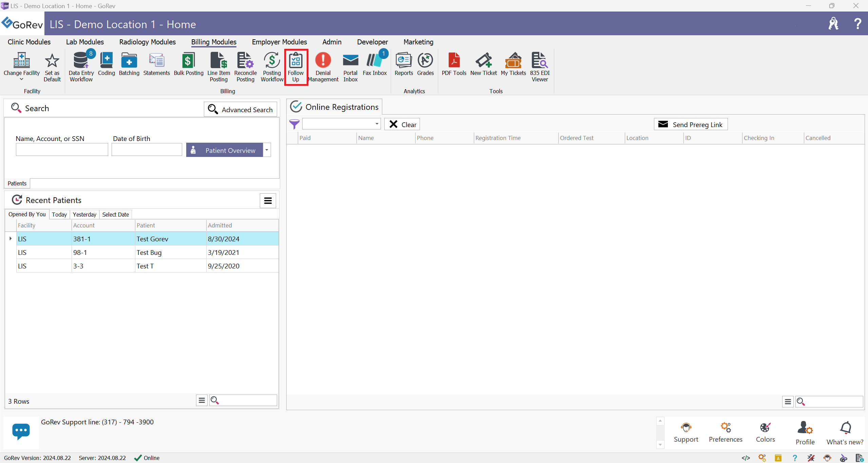Open My Tickets
The height and width of the screenshot is (463, 868).
coord(513,64)
